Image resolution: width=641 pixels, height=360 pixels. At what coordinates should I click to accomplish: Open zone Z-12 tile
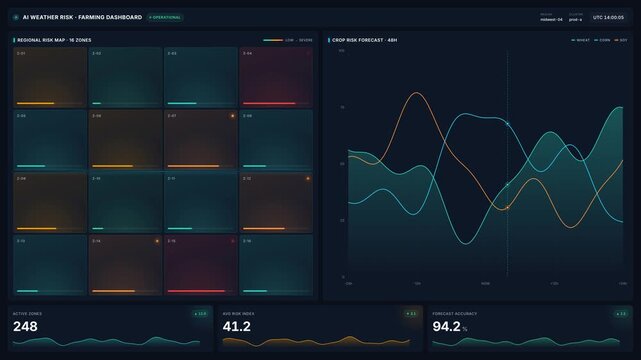(x=276, y=202)
